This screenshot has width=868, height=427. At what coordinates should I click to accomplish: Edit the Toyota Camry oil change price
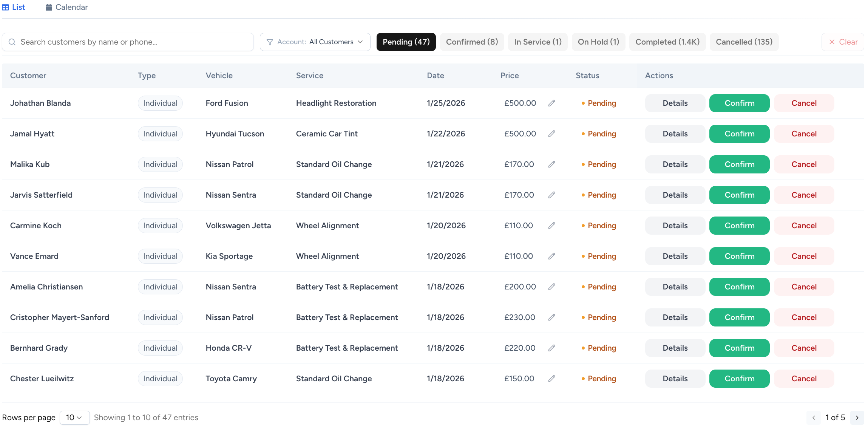point(551,378)
